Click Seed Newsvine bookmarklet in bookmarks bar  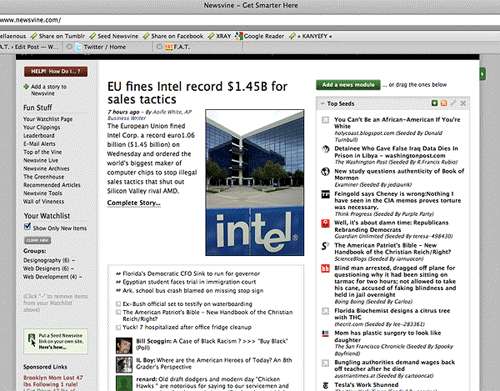[114, 36]
